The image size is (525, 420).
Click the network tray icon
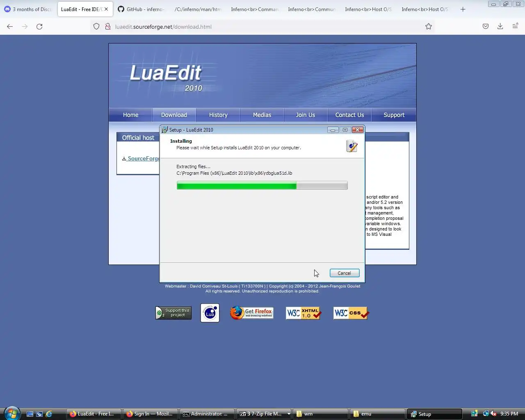click(x=486, y=414)
